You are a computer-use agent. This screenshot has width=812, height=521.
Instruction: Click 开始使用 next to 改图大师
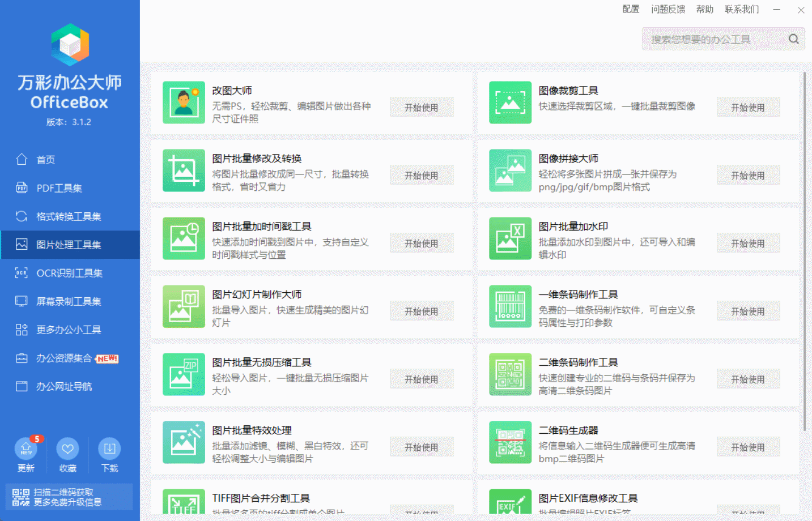click(422, 106)
